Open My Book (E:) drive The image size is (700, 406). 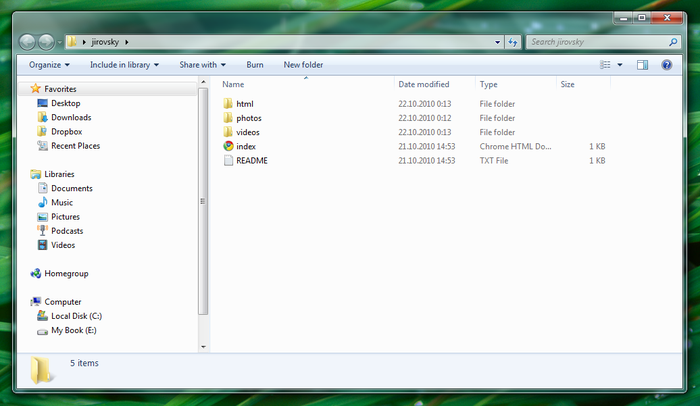pyautogui.click(x=74, y=331)
